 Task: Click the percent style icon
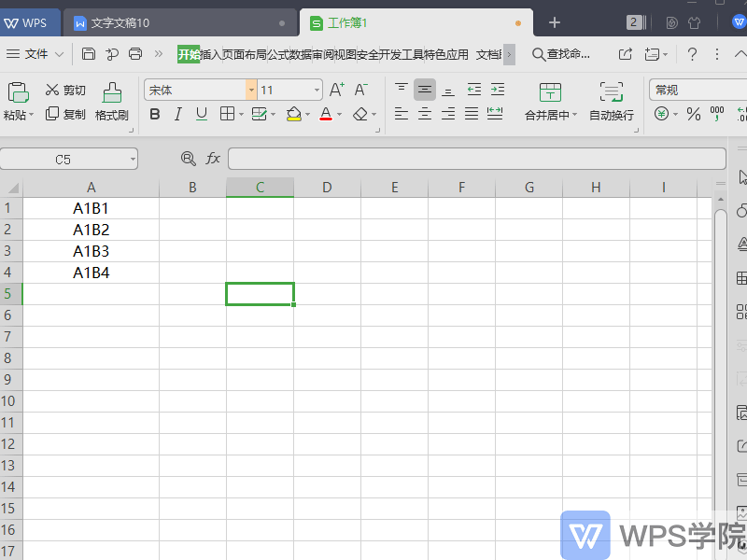tap(696, 114)
